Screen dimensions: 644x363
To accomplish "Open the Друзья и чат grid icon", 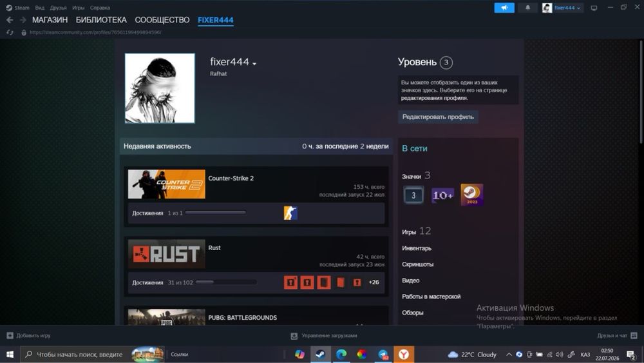I will coord(634,335).
